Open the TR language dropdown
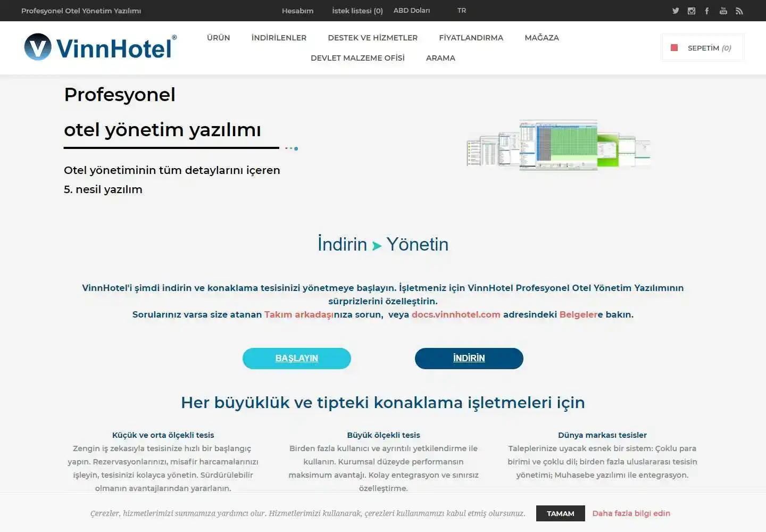This screenshot has height=532, width=766. pyautogui.click(x=462, y=11)
